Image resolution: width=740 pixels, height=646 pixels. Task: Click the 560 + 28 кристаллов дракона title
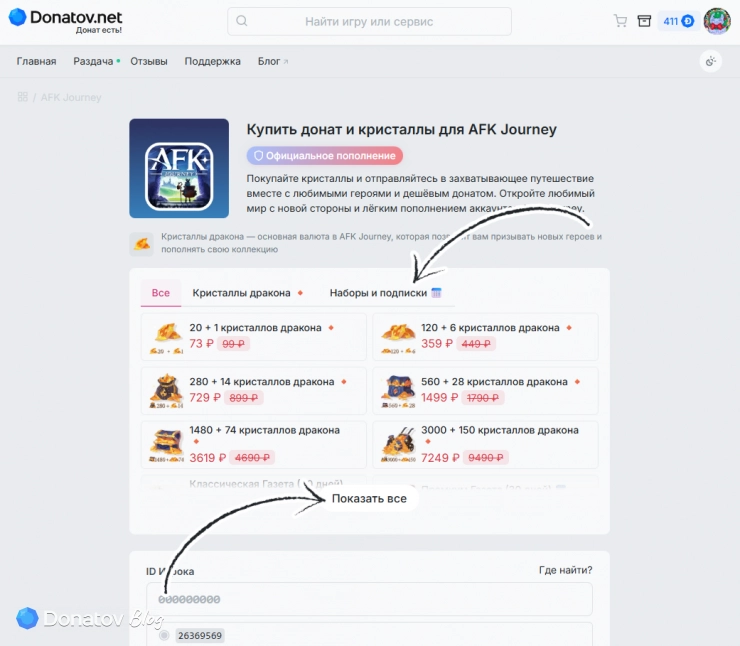(494, 382)
